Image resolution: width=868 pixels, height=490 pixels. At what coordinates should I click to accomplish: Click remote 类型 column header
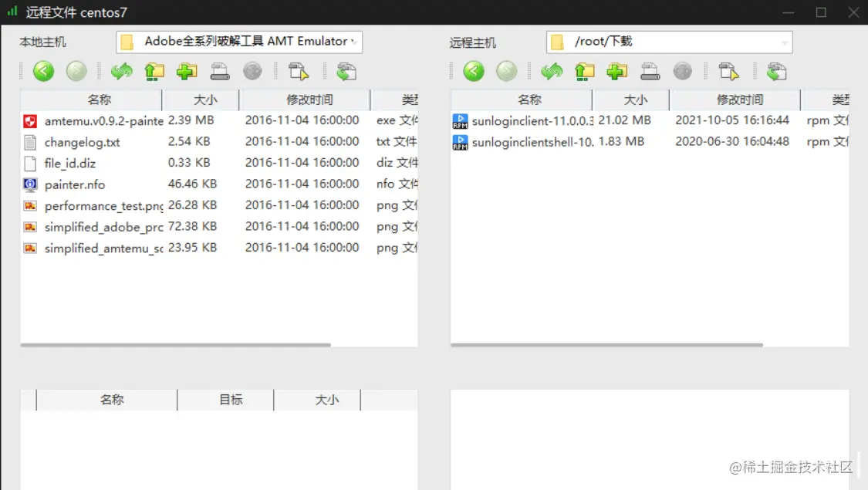click(825, 100)
